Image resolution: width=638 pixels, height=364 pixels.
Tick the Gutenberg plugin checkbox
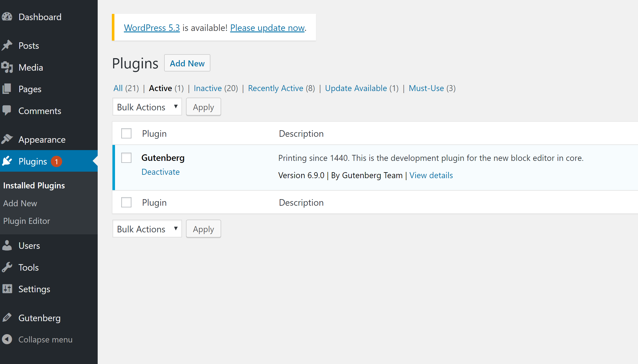tap(126, 158)
